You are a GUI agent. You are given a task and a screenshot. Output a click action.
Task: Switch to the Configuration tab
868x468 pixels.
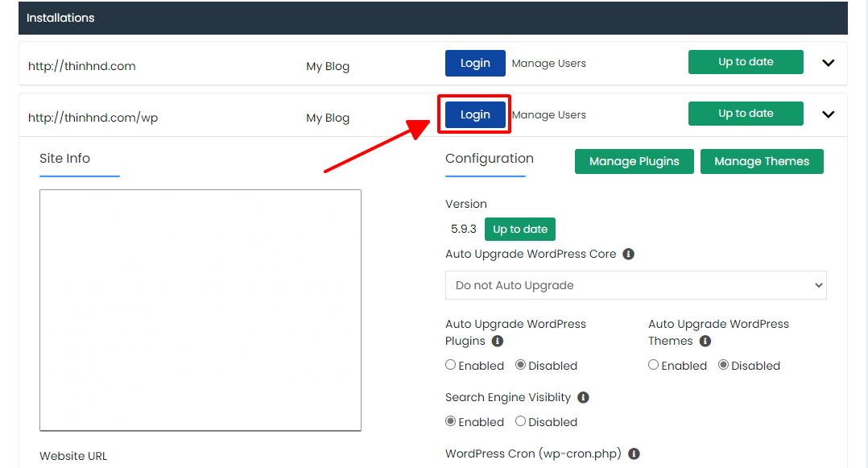(x=490, y=159)
